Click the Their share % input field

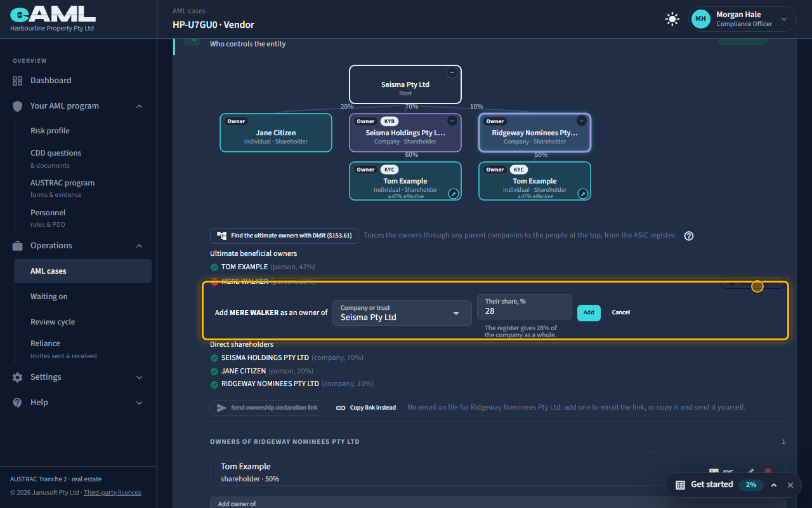(x=525, y=307)
